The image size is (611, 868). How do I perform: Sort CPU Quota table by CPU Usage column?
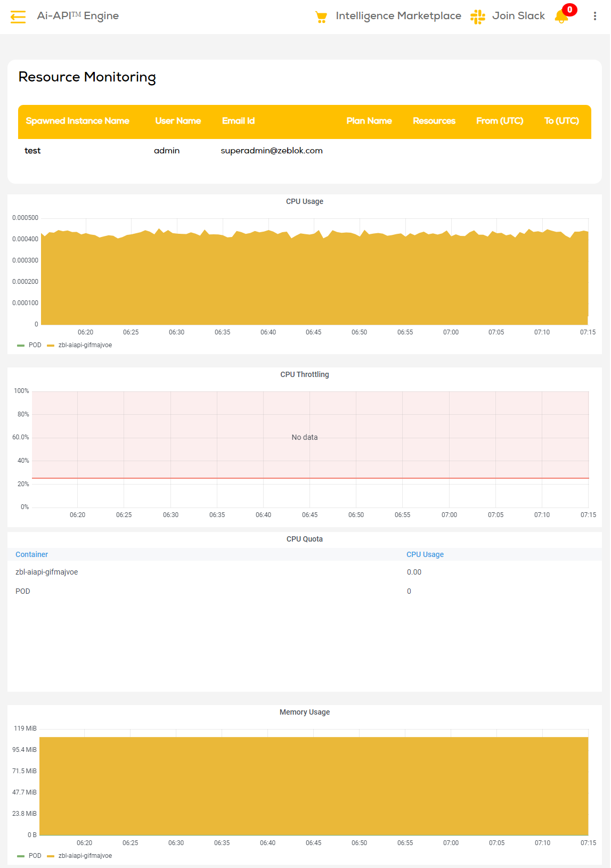pos(425,554)
